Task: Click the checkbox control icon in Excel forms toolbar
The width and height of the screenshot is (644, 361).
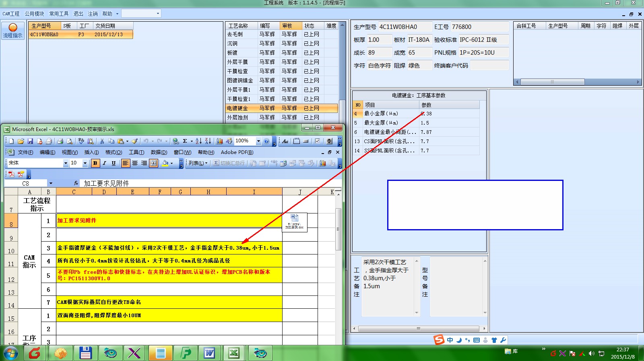Action: tap(318, 141)
